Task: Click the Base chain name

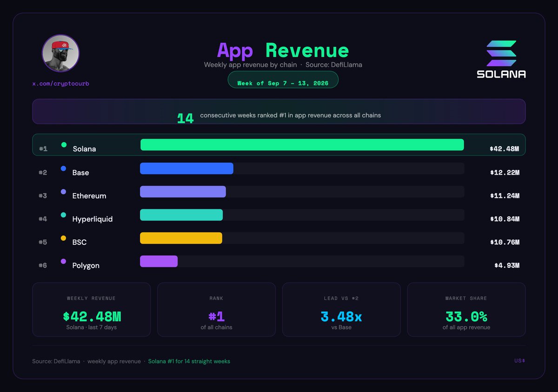Action: click(80, 172)
